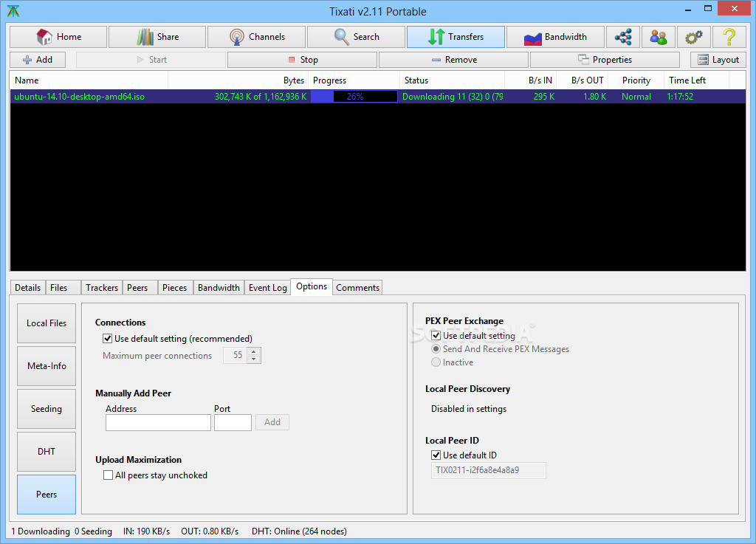Sort by B/s IN column
The width and height of the screenshot is (756, 544).
[x=530, y=80]
